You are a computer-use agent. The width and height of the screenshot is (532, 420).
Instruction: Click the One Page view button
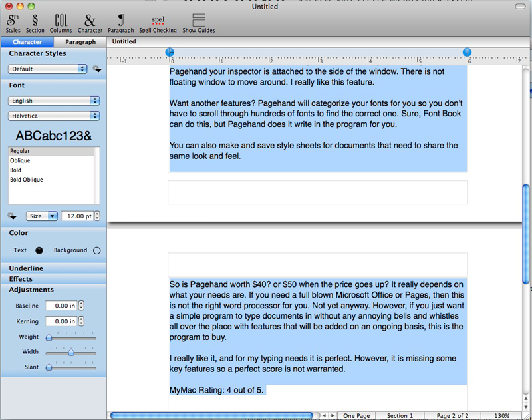click(356, 415)
